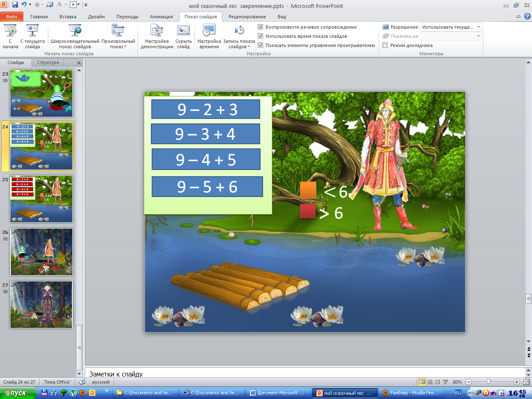Select the 9 – 2 + 3 box

pos(206,109)
